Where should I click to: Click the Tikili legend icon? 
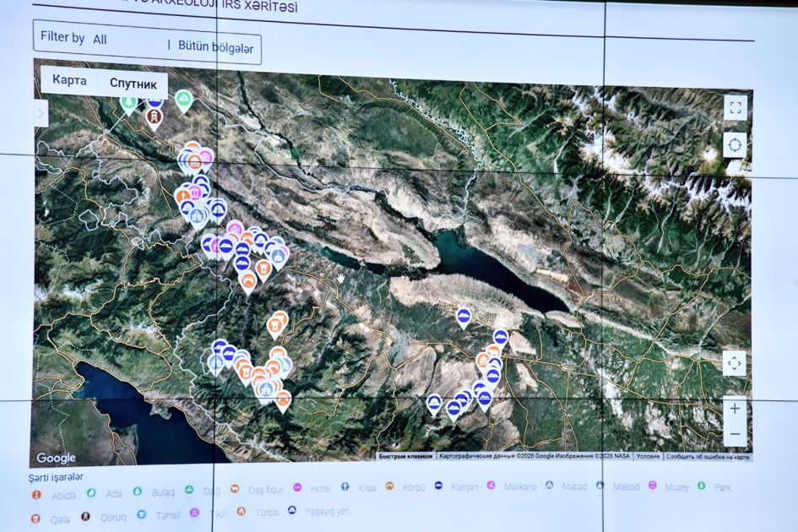194,512
